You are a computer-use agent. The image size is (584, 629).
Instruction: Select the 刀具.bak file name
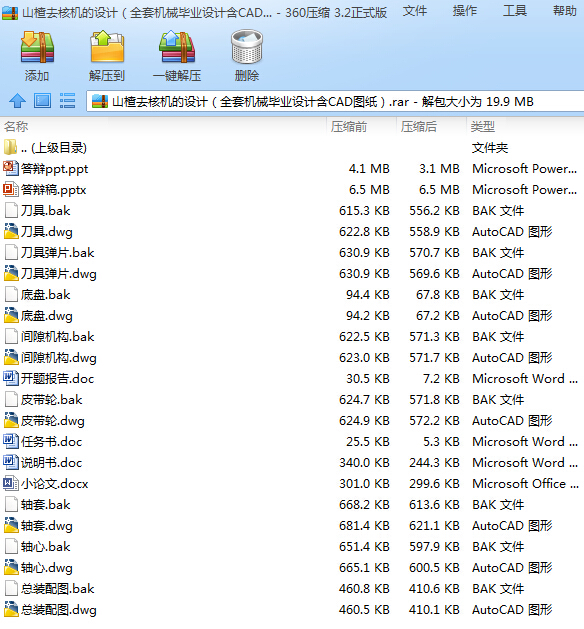(46, 211)
